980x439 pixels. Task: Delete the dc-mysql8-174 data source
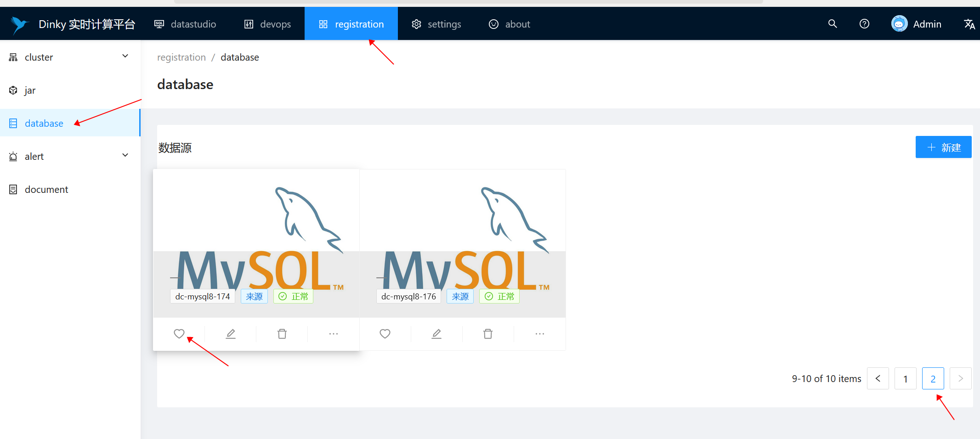282,334
